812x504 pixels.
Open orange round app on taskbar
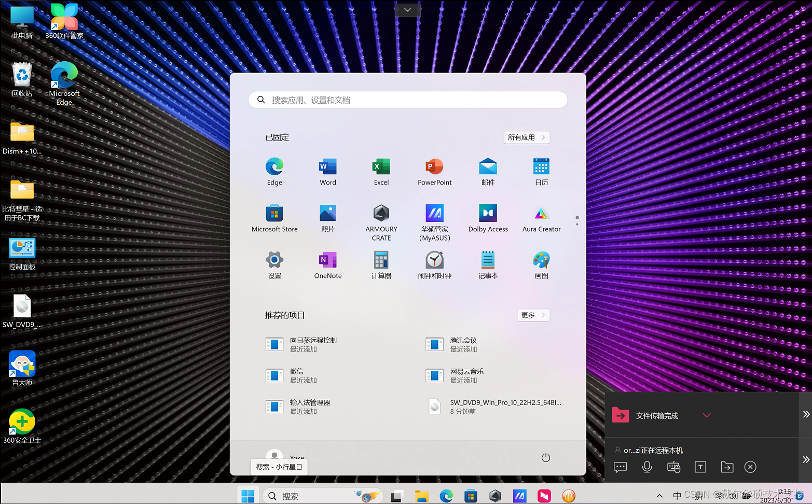(x=569, y=496)
